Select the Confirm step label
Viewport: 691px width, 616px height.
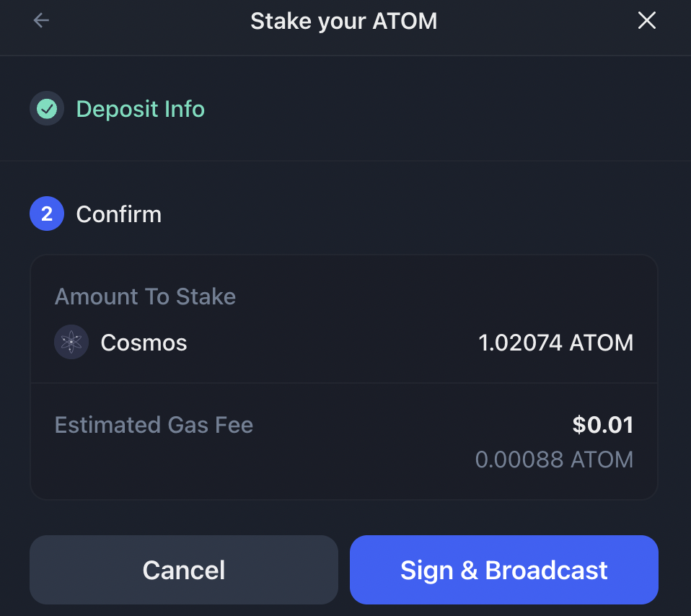click(x=118, y=214)
